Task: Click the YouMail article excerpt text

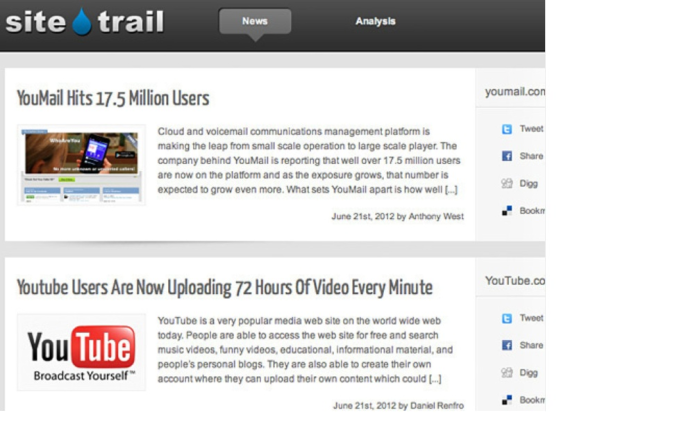Action: coord(309,160)
